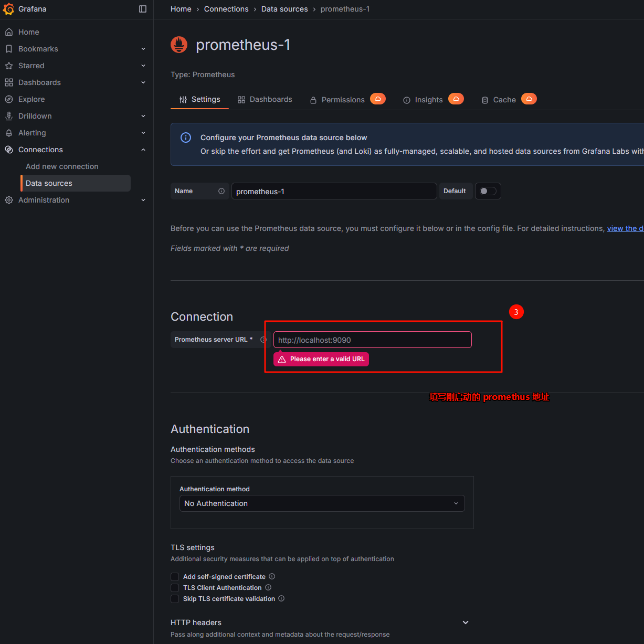Expand the Dashboards sidebar section

point(143,82)
